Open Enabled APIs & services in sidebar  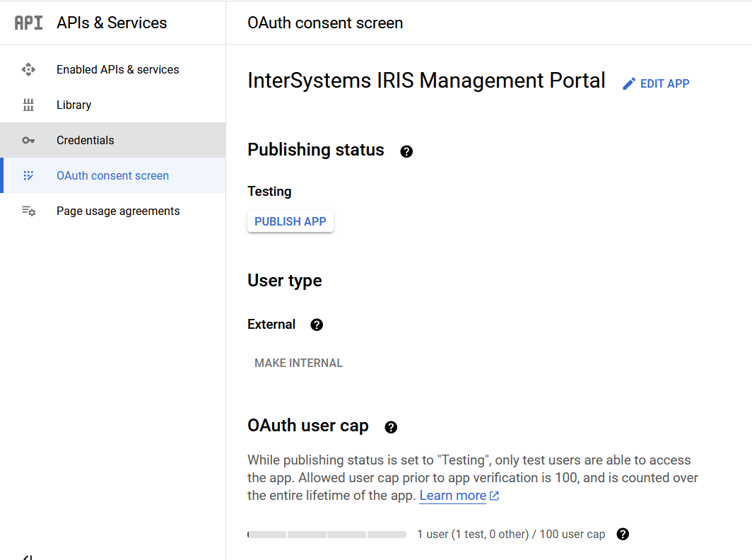112,69
